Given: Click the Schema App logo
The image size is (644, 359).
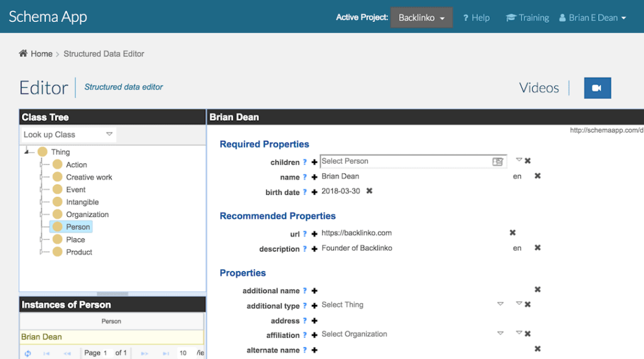Looking at the screenshot, I should (x=48, y=17).
